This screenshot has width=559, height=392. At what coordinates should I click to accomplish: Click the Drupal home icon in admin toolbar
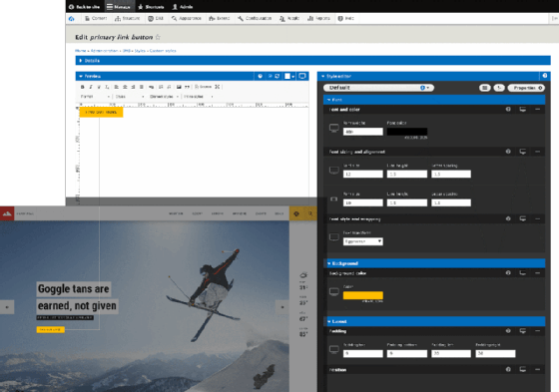72,19
